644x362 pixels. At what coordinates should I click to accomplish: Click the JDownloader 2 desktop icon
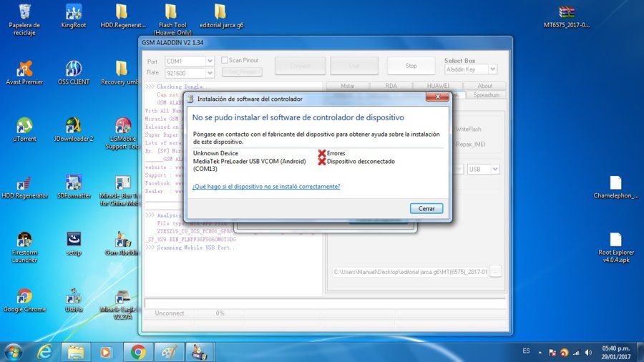73,129
